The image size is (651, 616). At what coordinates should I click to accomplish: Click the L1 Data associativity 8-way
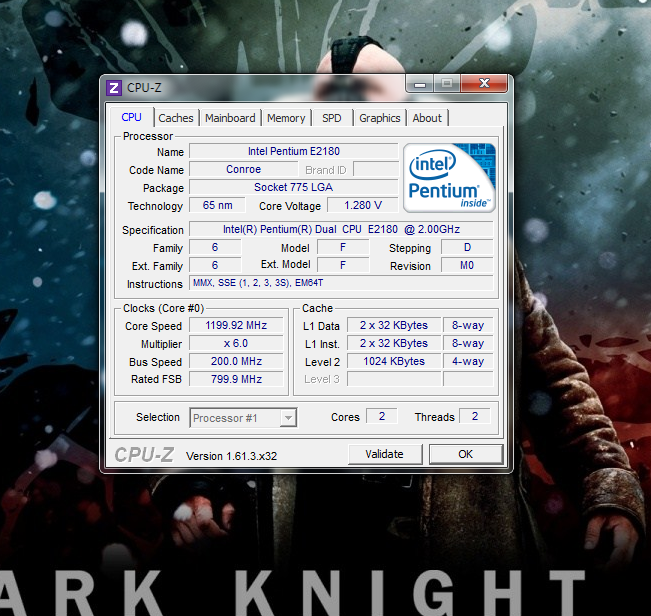pos(468,325)
